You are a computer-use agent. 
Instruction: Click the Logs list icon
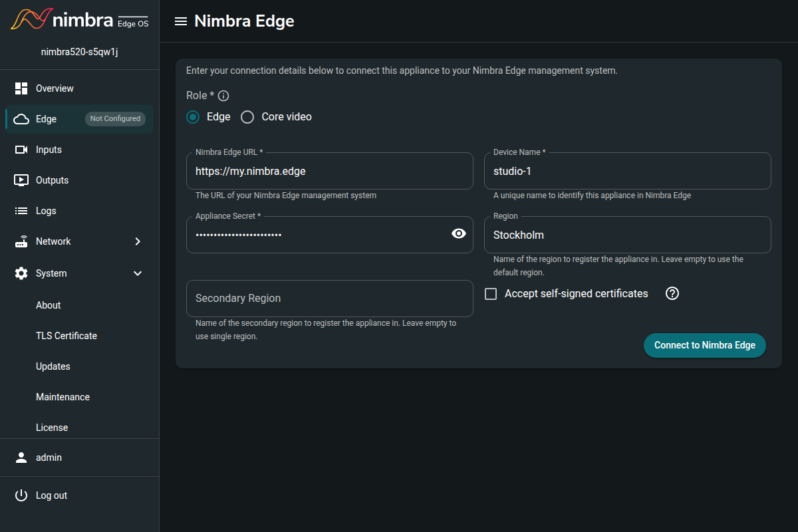(x=21, y=211)
